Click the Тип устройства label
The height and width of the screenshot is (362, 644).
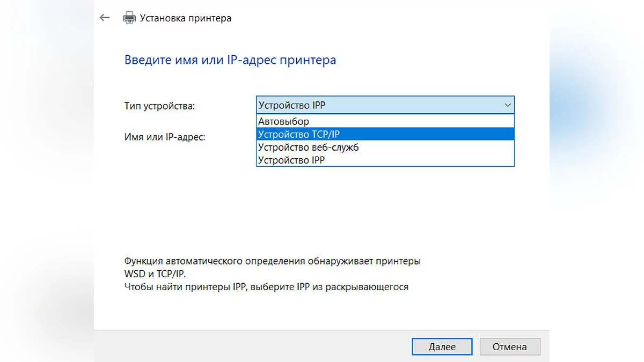[159, 106]
